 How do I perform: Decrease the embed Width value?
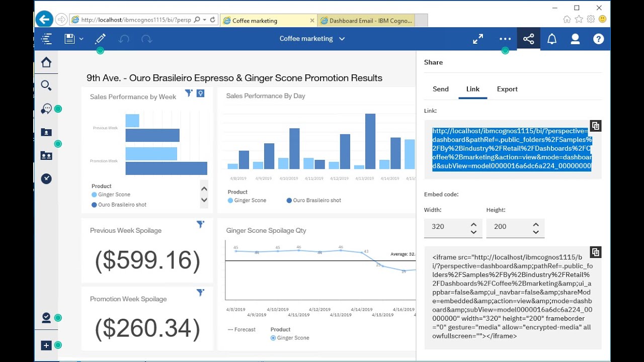click(x=473, y=232)
